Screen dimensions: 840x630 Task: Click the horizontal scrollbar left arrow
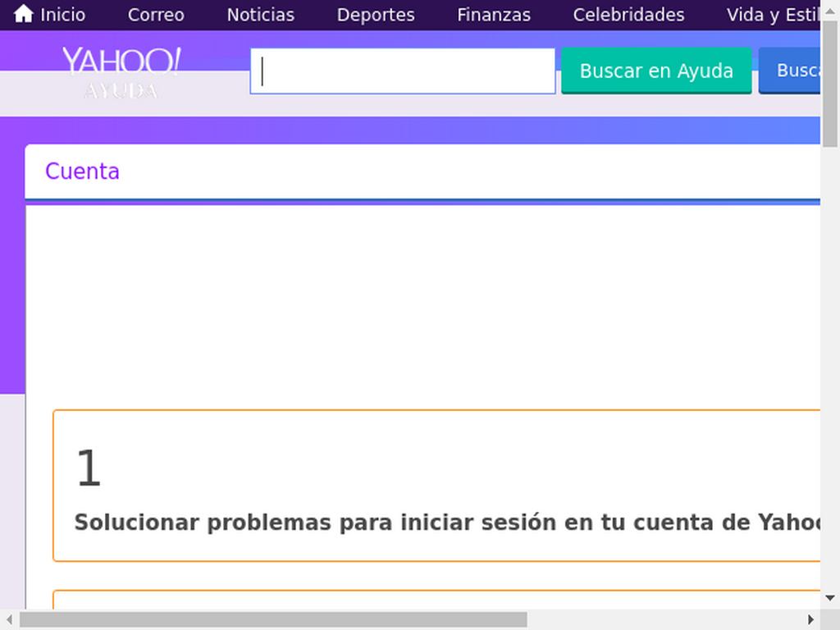pos(9,619)
